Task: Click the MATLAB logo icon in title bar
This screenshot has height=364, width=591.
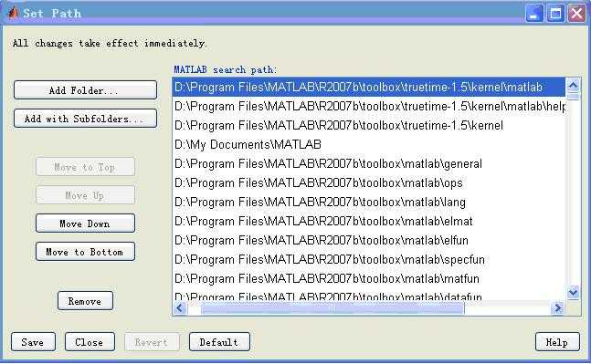Action: tap(13, 13)
